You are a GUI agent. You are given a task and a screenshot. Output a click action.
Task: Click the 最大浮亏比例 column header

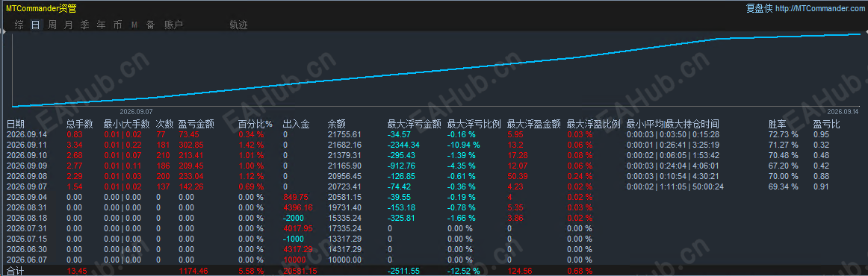click(x=474, y=124)
